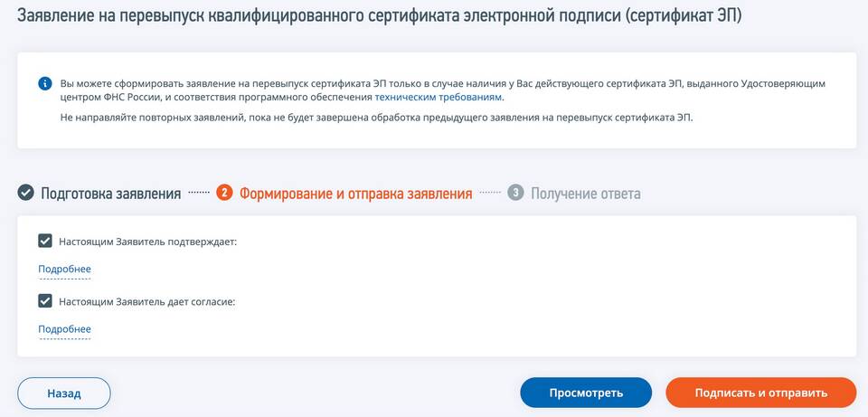Click the dotted line between steps 2 and 3
Image resolution: width=868 pixels, height=417 pixels.
point(489,193)
